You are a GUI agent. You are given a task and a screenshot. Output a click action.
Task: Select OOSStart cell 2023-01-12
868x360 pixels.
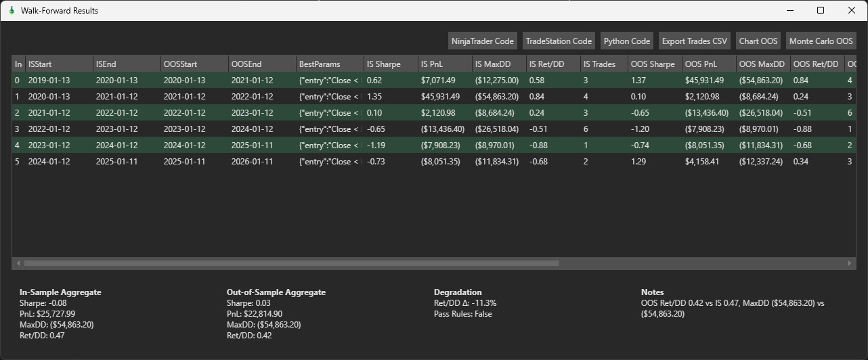194,129
